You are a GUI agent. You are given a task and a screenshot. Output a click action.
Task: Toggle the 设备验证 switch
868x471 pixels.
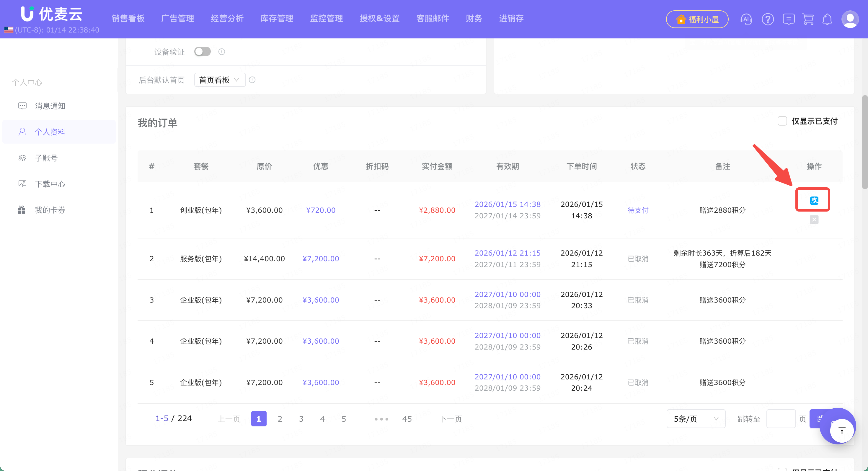[x=202, y=52]
